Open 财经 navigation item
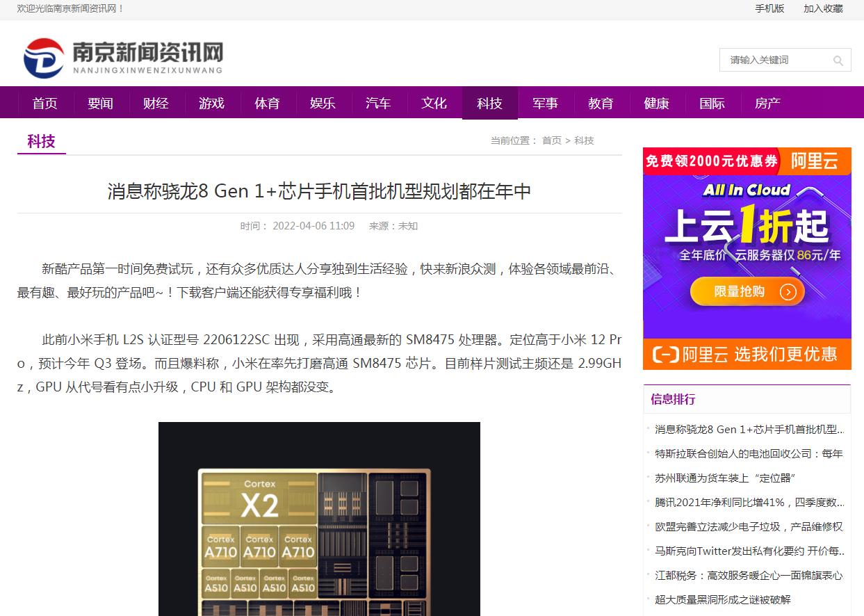Screen dimensions: 864x616 pos(156,103)
